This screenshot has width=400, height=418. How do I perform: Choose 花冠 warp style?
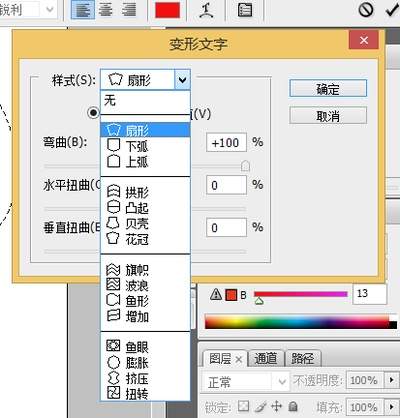click(x=145, y=239)
